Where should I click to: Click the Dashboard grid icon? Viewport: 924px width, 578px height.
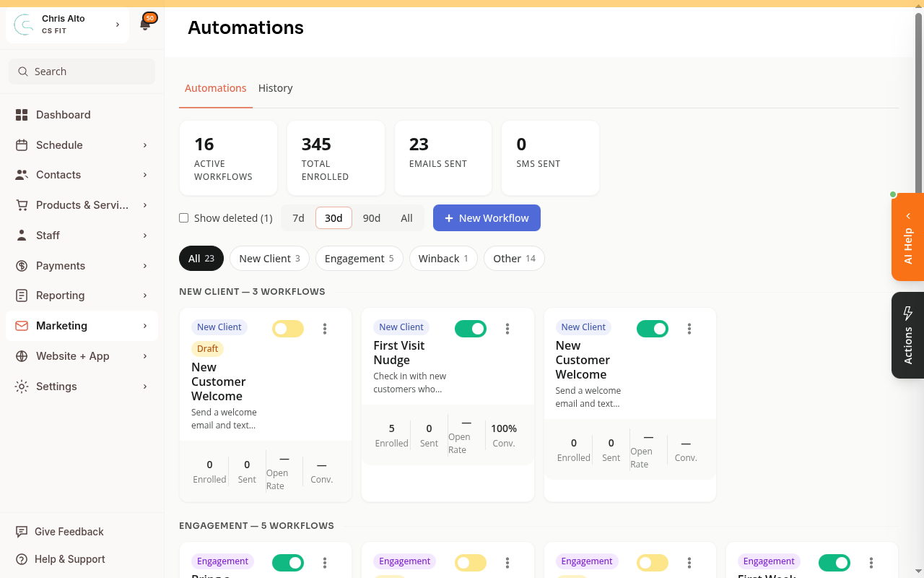(x=22, y=115)
